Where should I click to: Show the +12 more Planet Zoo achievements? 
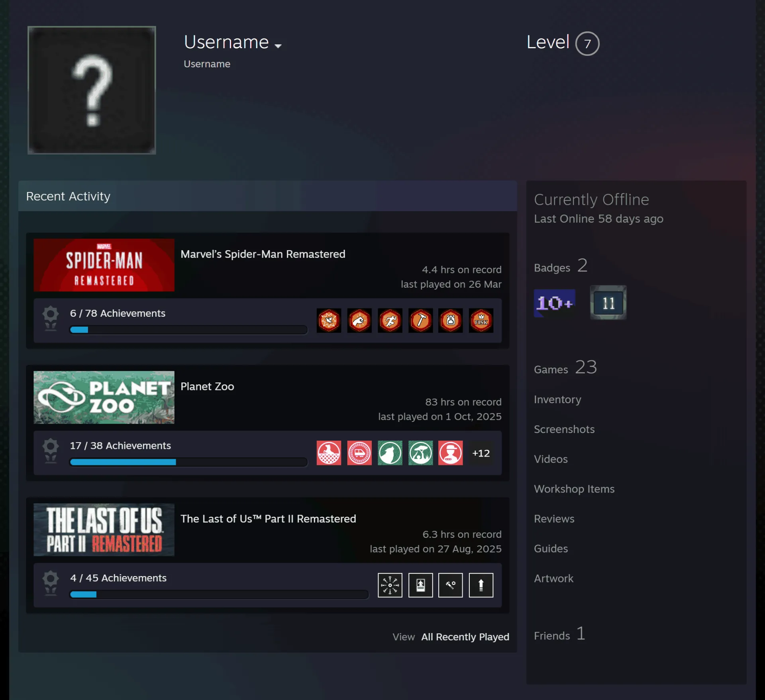[481, 453]
